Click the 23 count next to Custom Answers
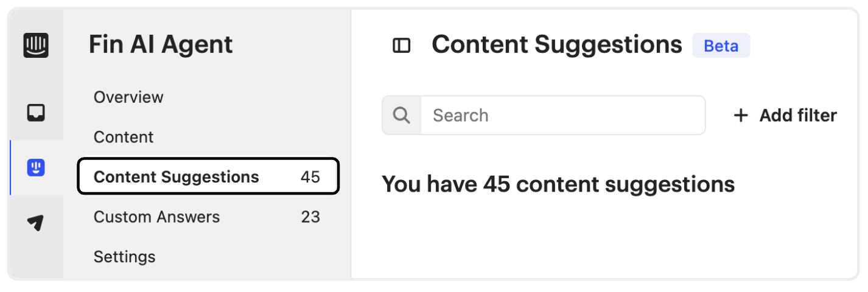 [310, 217]
